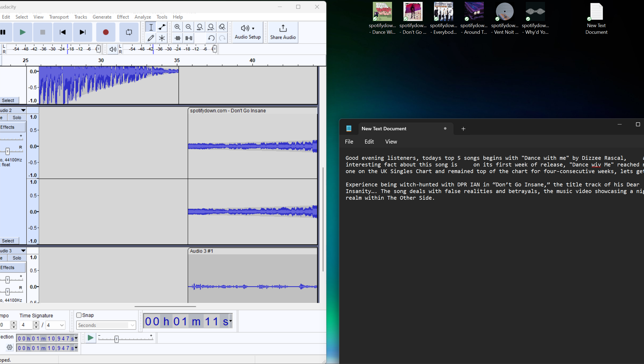The width and height of the screenshot is (644, 364).
Task: Toggle Solo on the Audio 3 track
Action: [17, 258]
